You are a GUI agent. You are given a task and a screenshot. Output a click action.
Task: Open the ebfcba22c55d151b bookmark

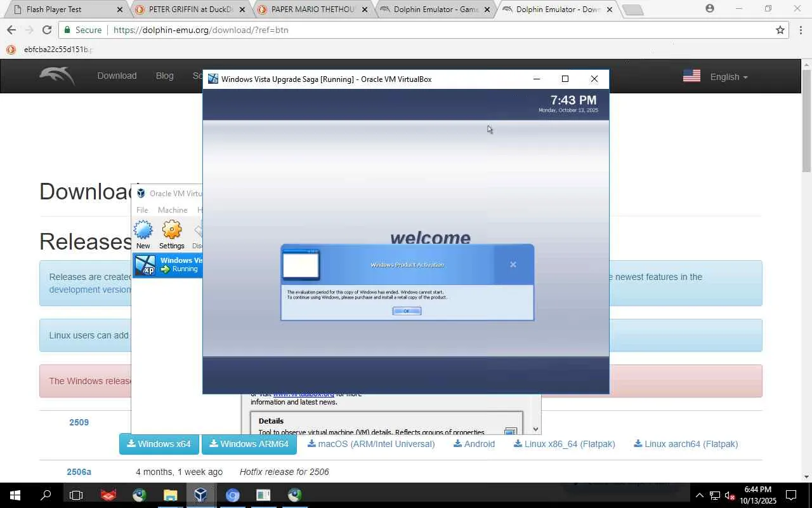pos(51,50)
